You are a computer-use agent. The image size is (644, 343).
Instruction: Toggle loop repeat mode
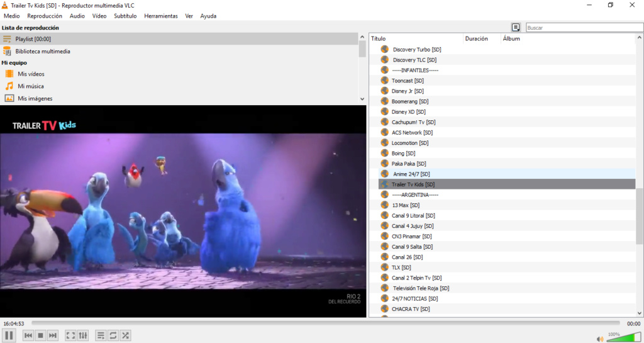pyautogui.click(x=113, y=335)
